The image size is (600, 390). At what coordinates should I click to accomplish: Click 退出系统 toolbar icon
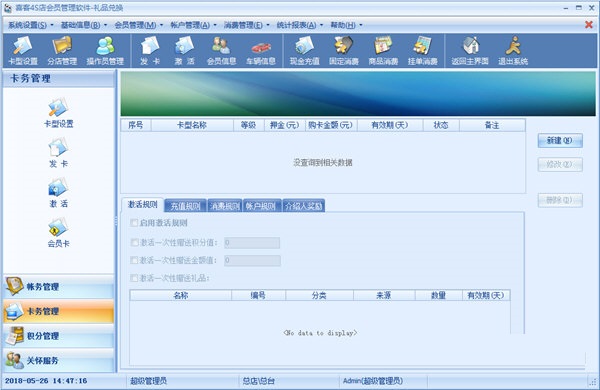[513, 51]
